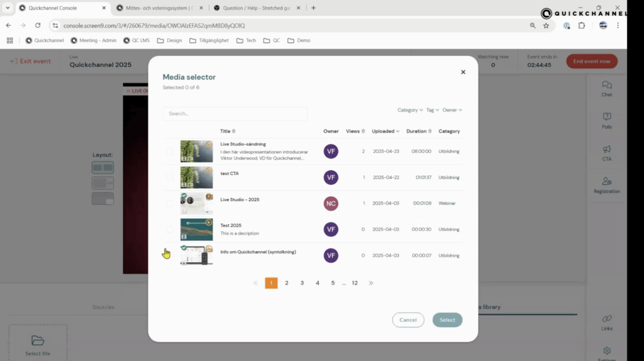This screenshot has height=361, width=644.
Task: Open apps grid in bookmarks bar
Action: [10, 40]
